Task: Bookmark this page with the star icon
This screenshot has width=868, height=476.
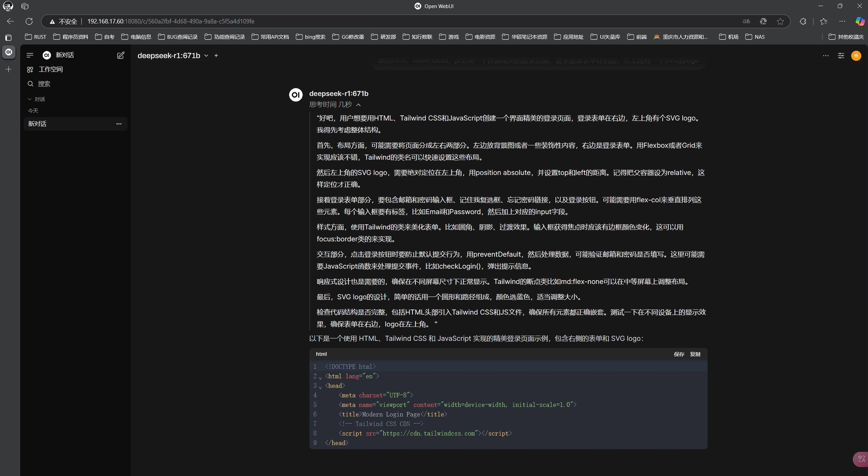Action: point(780,21)
